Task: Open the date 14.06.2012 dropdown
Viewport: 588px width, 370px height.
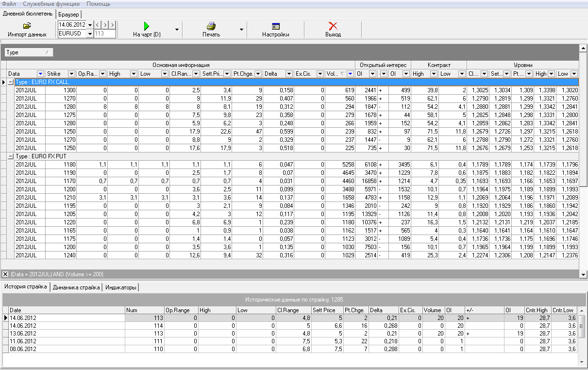Action: tap(90, 25)
